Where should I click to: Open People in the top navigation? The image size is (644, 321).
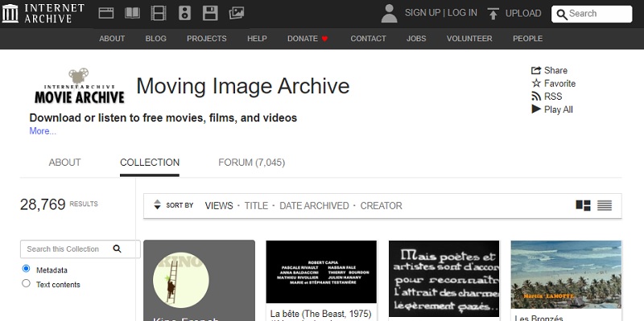[527, 39]
